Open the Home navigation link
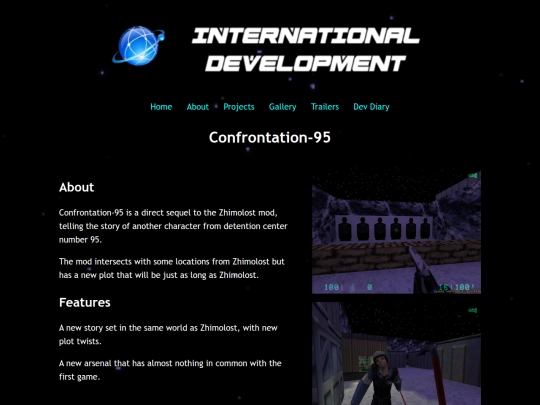Image resolution: width=540 pixels, height=405 pixels. pos(161,107)
